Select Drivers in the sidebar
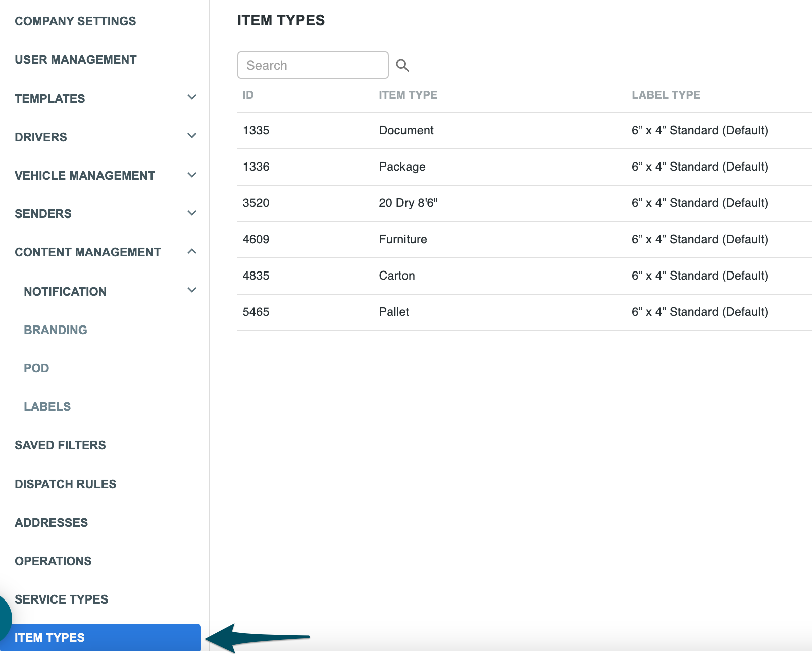The width and height of the screenshot is (812, 654). [41, 137]
